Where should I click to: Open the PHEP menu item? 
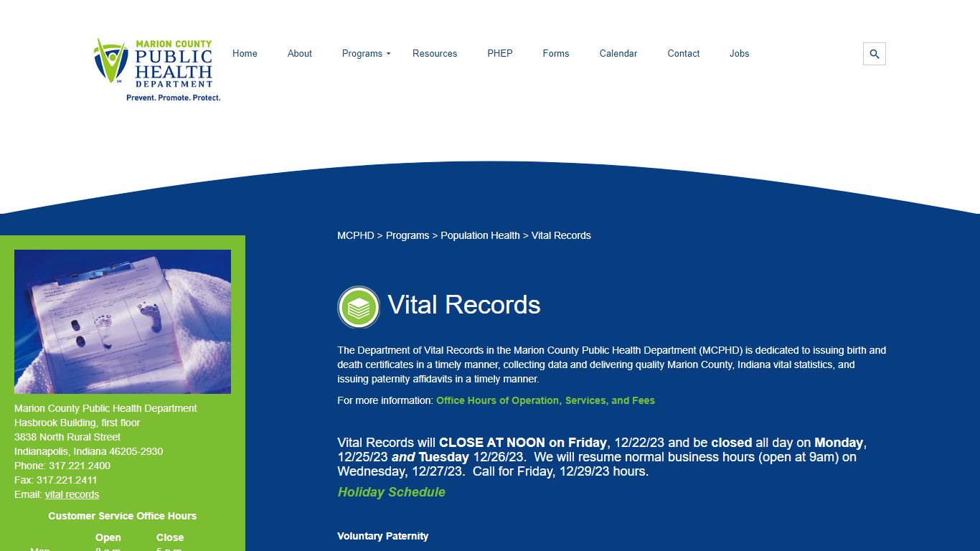click(500, 53)
